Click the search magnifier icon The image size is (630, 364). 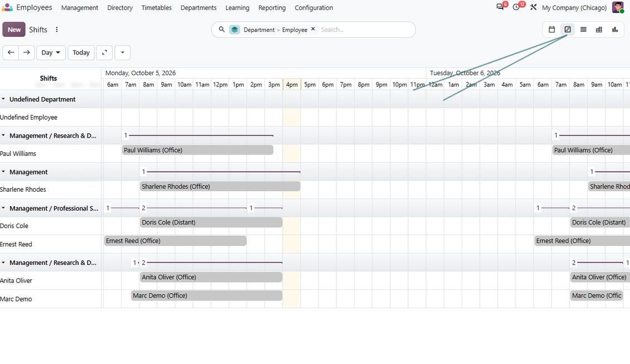point(221,30)
